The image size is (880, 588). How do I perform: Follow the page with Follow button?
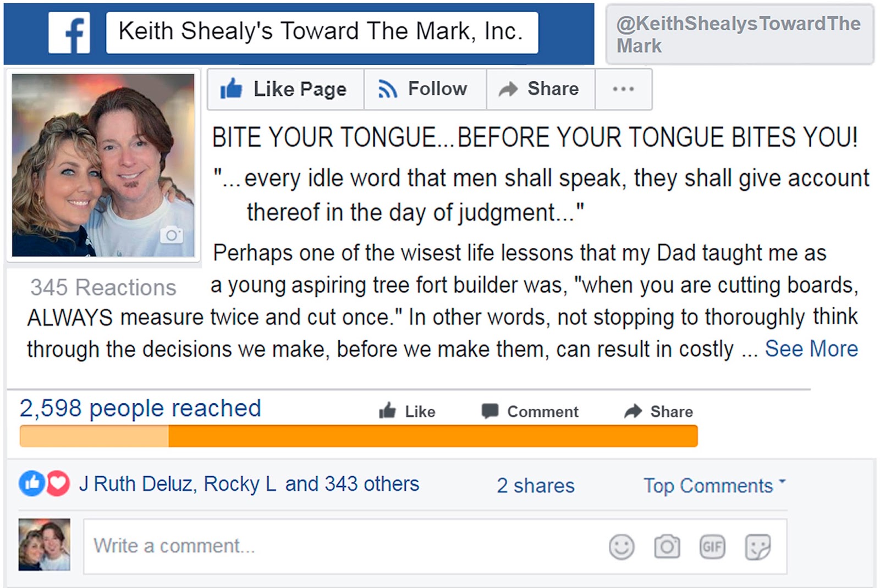point(425,89)
